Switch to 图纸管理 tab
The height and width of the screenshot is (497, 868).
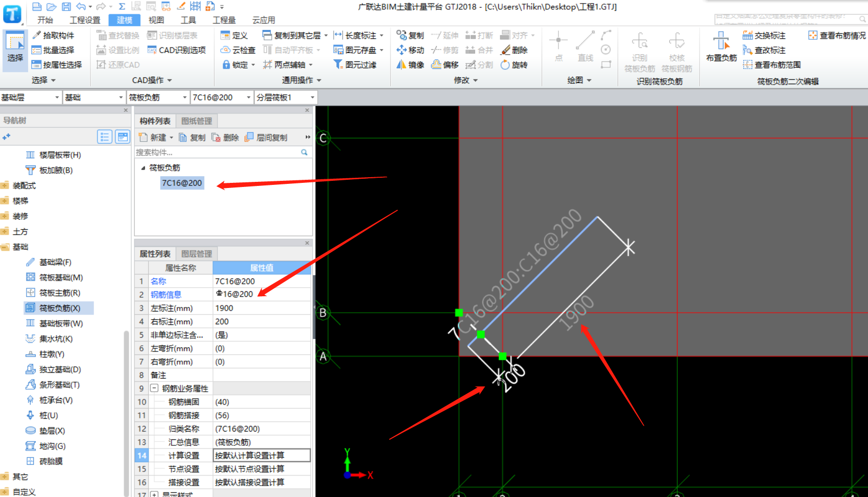point(197,121)
